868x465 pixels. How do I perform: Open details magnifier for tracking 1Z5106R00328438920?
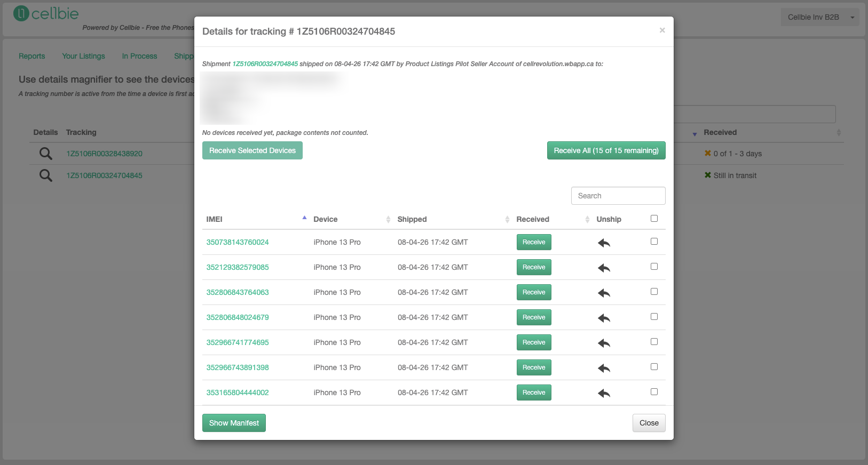[46, 154]
